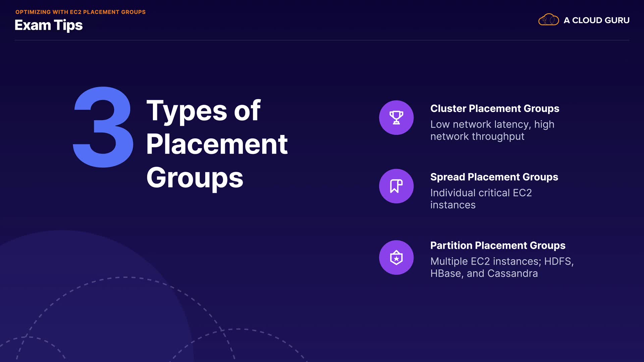Select the Cluster Placement Groups heading
Image resolution: width=644 pixels, height=362 pixels.
pos(495,109)
